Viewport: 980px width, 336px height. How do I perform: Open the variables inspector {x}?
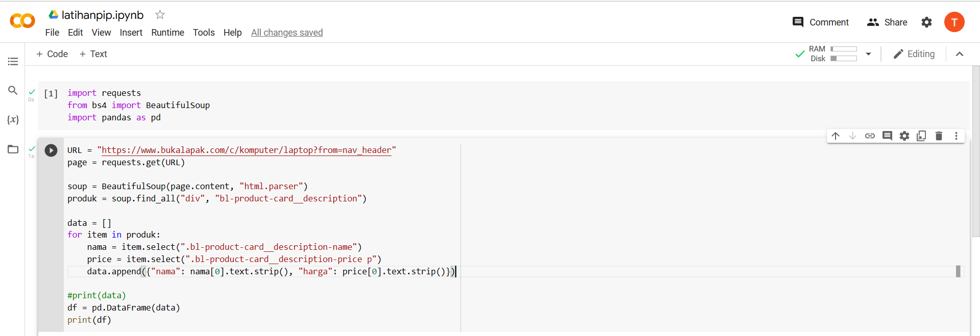[13, 120]
